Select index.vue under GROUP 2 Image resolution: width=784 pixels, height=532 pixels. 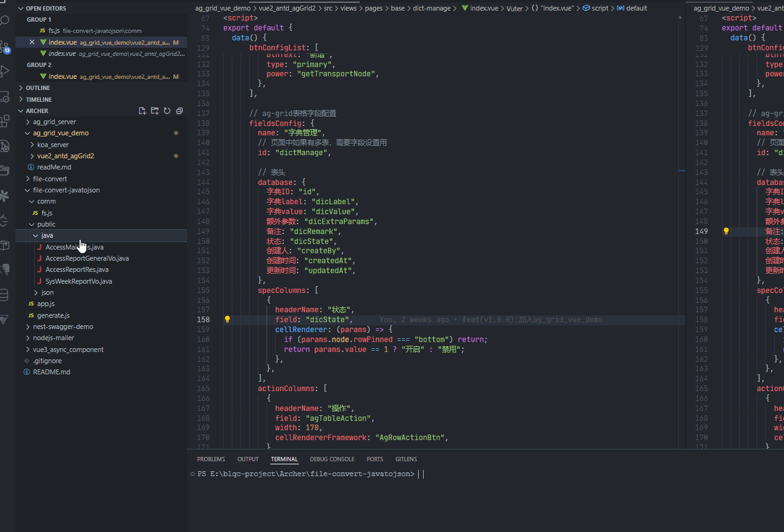tap(101, 76)
